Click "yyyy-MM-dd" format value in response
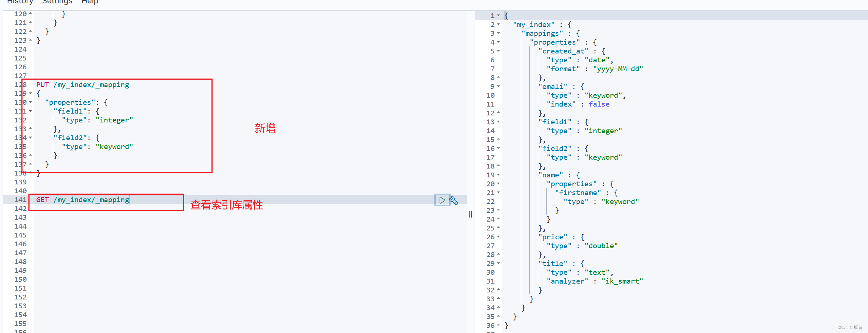This screenshot has width=868, height=333. pos(618,69)
